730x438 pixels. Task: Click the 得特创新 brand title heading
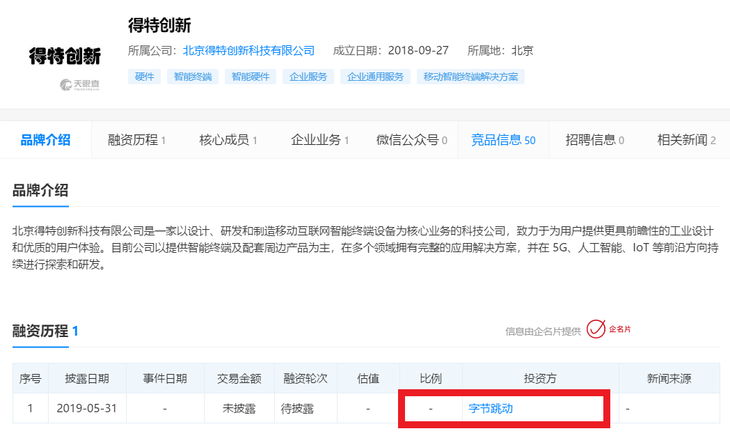159,25
